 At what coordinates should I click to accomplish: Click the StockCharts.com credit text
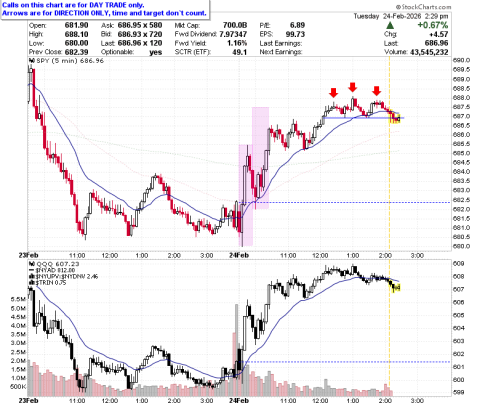click(423, 7)
